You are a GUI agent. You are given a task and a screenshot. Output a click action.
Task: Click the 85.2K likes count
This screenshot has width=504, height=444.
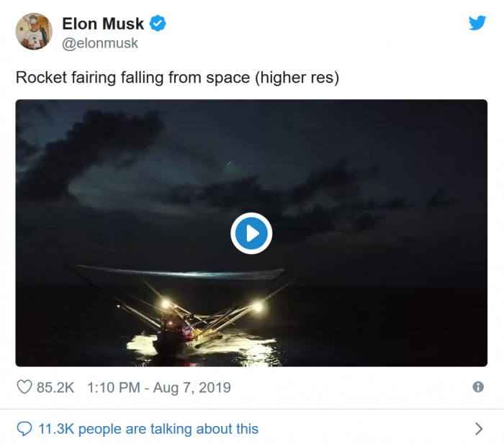click(x=55, y=387)
